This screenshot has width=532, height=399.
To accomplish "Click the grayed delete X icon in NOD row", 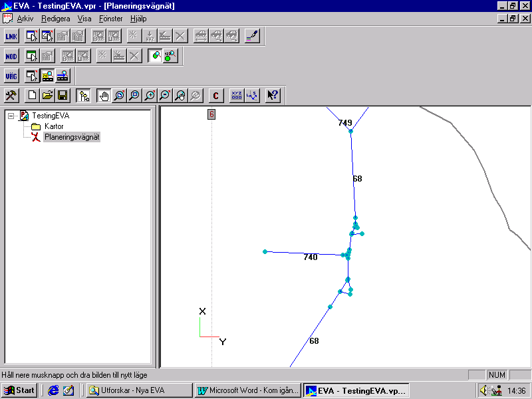I will point(134,56).
